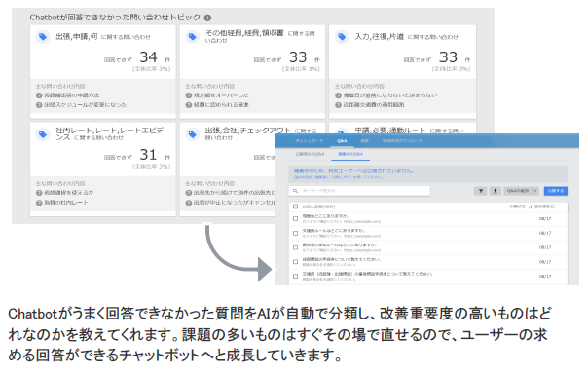588x375 pixels.
Task: Open the ダッシュボード tab in the blue bar
Action: (309, 141)
